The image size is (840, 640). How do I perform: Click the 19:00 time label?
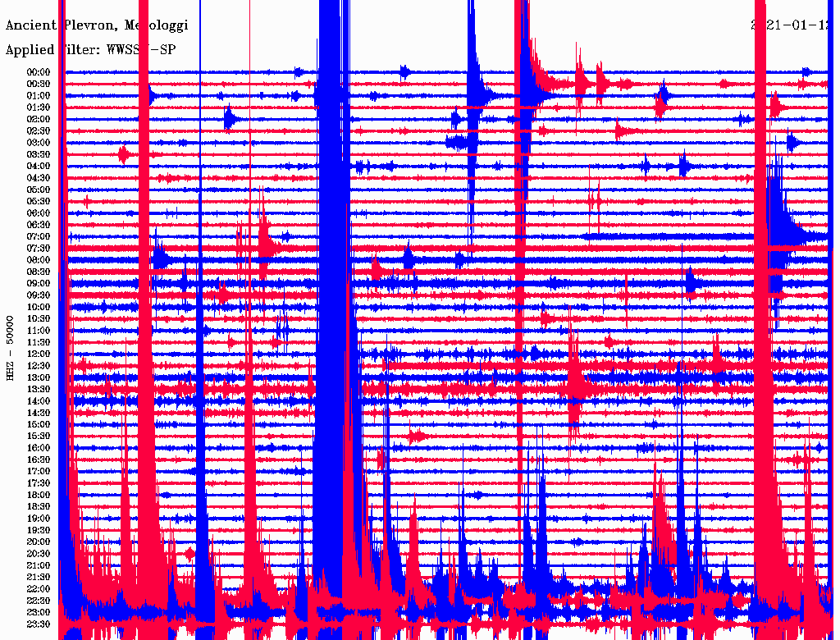[39, 519]
